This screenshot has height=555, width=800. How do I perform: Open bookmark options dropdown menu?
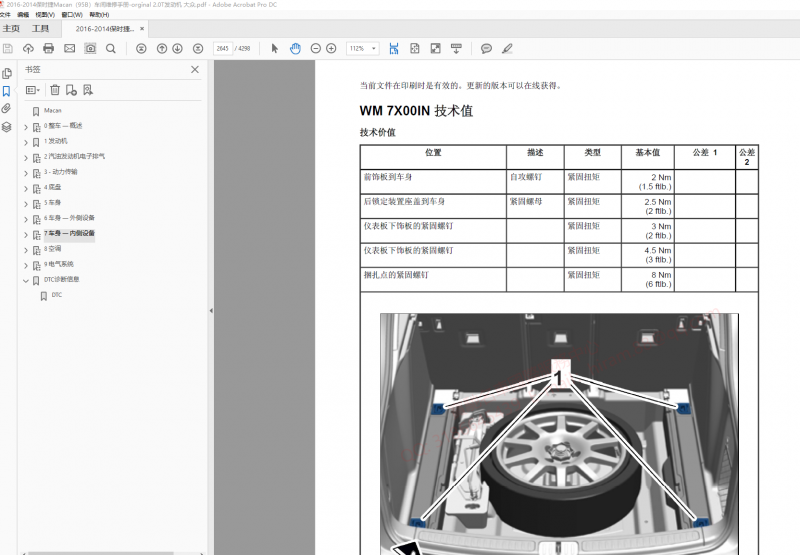(x=33, y=90)
